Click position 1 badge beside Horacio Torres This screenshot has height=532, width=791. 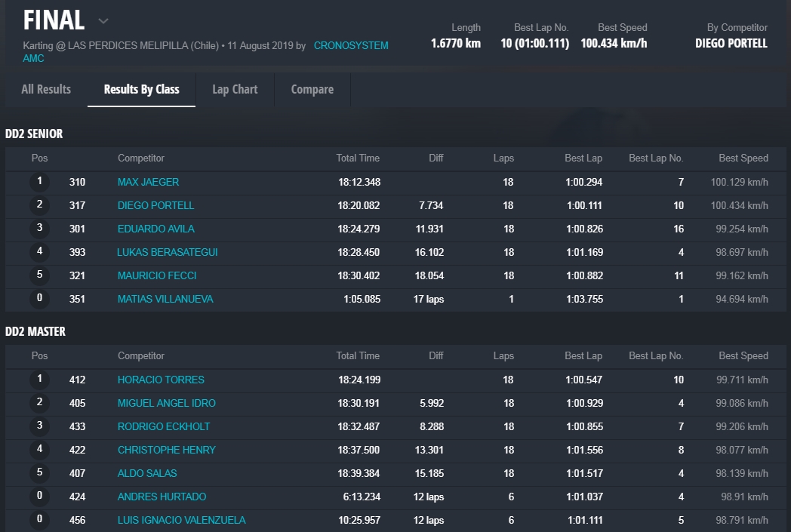[39, 380]
